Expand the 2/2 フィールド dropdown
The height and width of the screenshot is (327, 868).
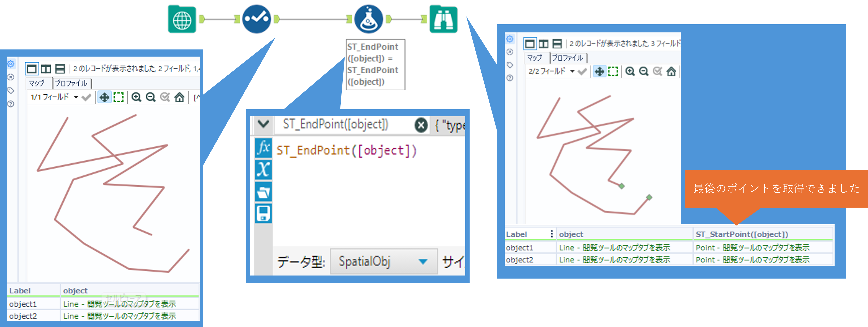click(572, 72)
